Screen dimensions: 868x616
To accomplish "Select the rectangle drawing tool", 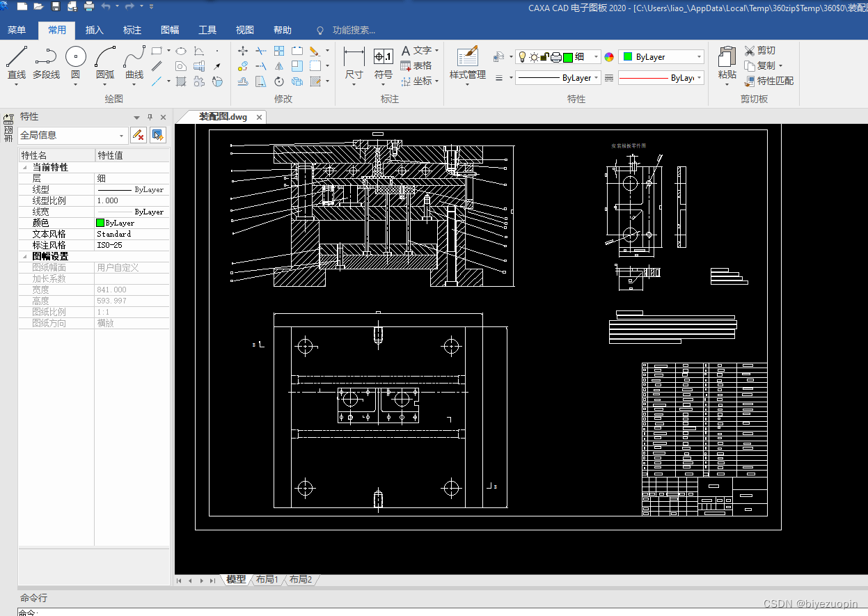I will [157, 51].
